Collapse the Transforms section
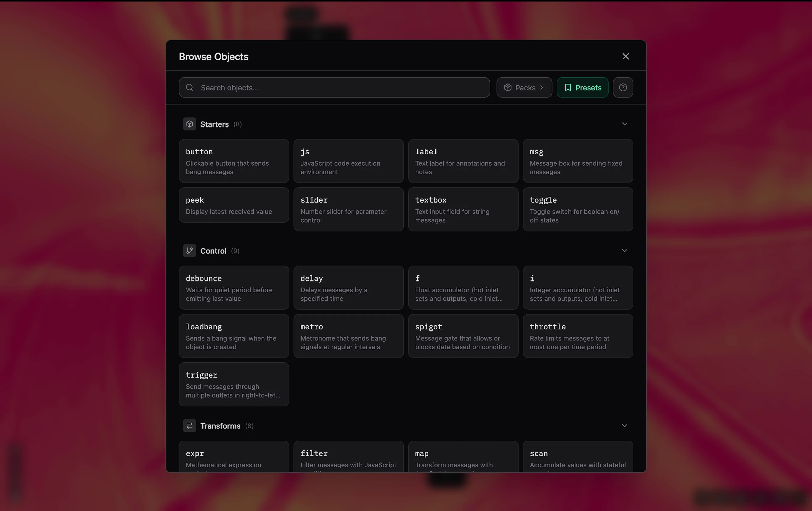This screenshot has height=511, width=812. point(624,425)
